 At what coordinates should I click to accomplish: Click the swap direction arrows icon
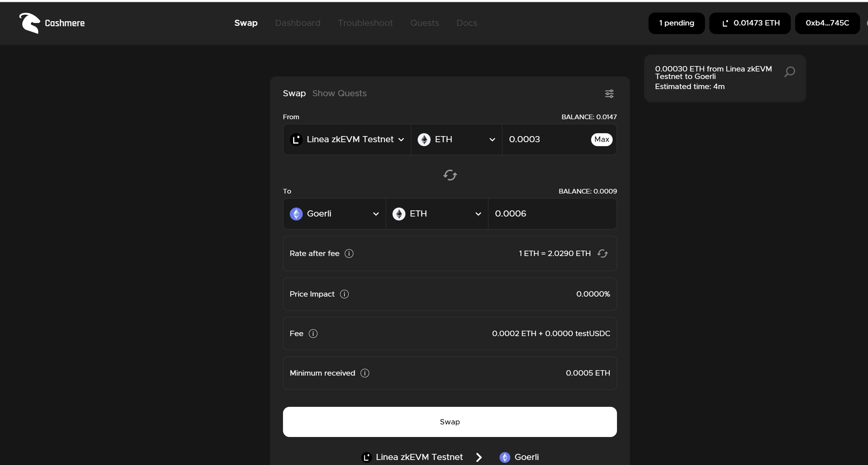point(450,175)
